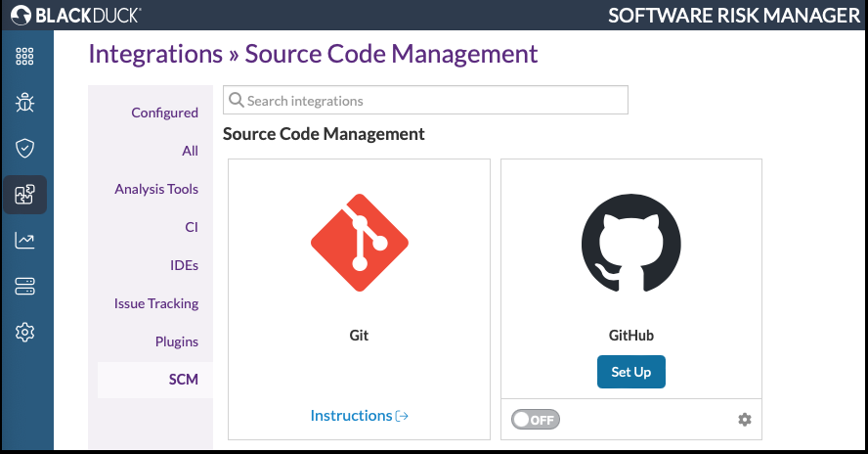Image resolution: width=868 pixels, height=454 pixels.
Task: Click the magnifier icon in search box
Action: point(237,100)
